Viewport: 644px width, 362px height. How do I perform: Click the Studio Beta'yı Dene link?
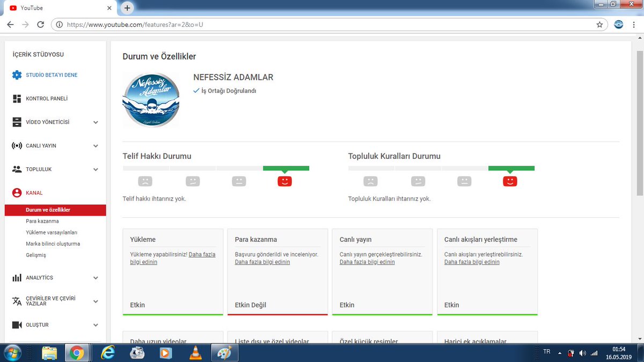pos(52,75)
